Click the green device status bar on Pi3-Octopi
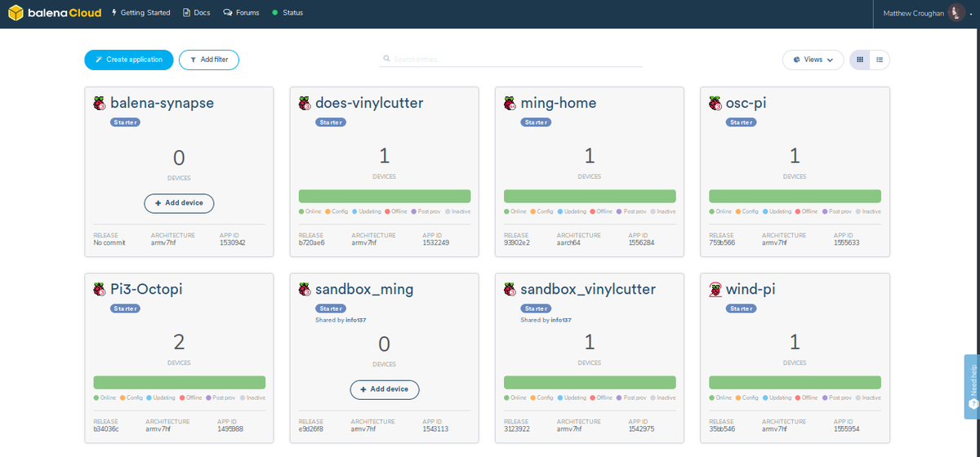This screenshot has width=980, height=457. (x=180, y=382)
